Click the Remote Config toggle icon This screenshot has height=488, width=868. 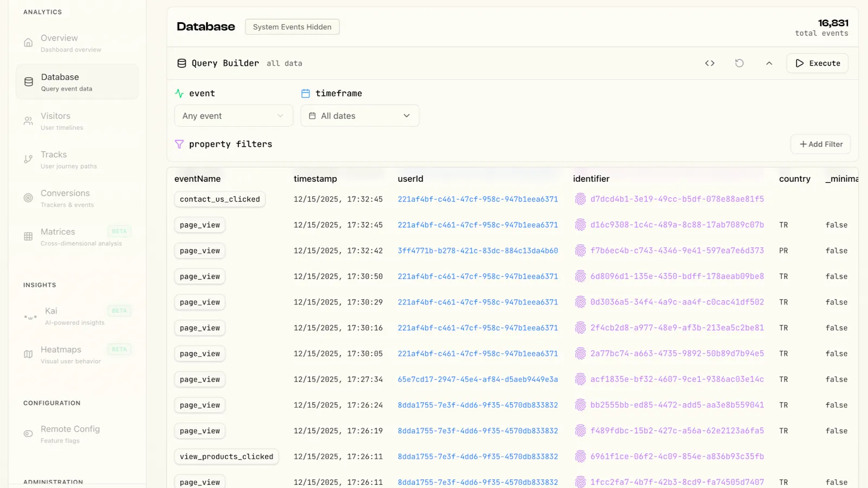click(28, 434)
